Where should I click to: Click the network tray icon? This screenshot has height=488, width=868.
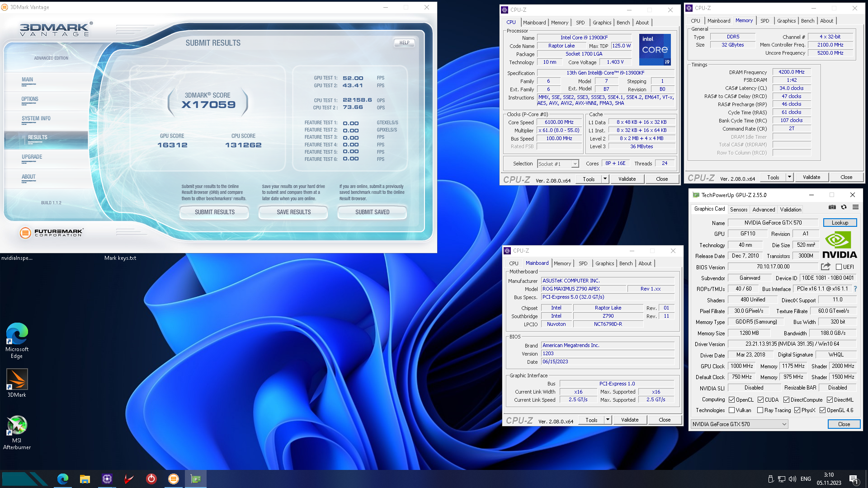(x=782, y=479)
